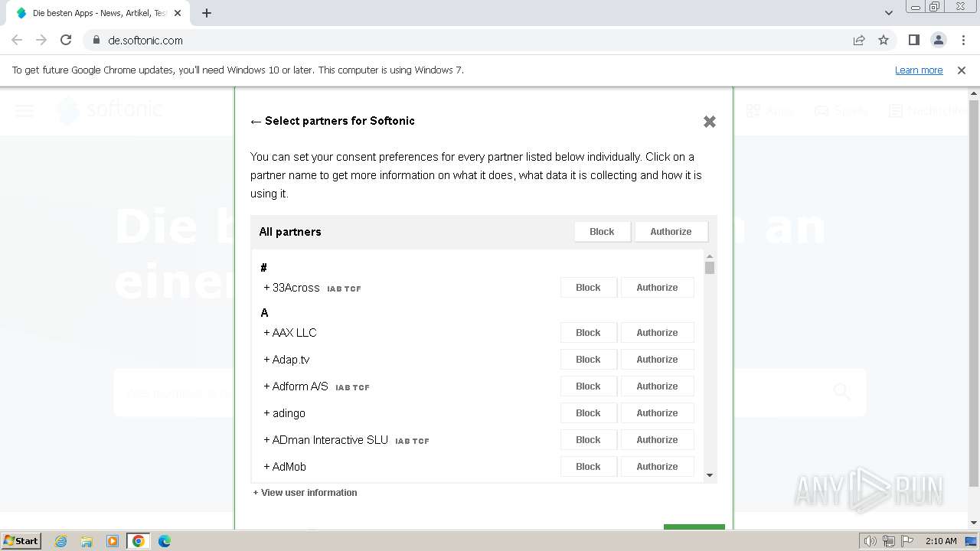Go back using the browser back arrow
980x551 pixels.
[17, 40]
